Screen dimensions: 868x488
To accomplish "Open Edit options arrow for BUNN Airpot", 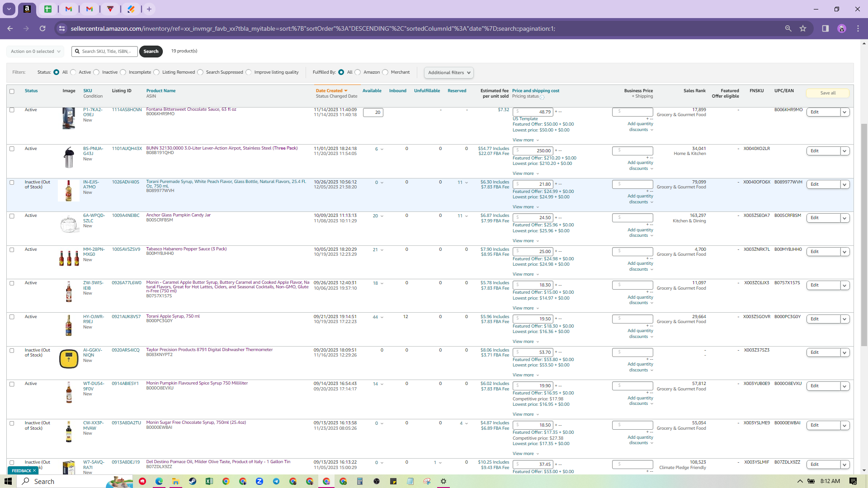I will coord(844,151).
